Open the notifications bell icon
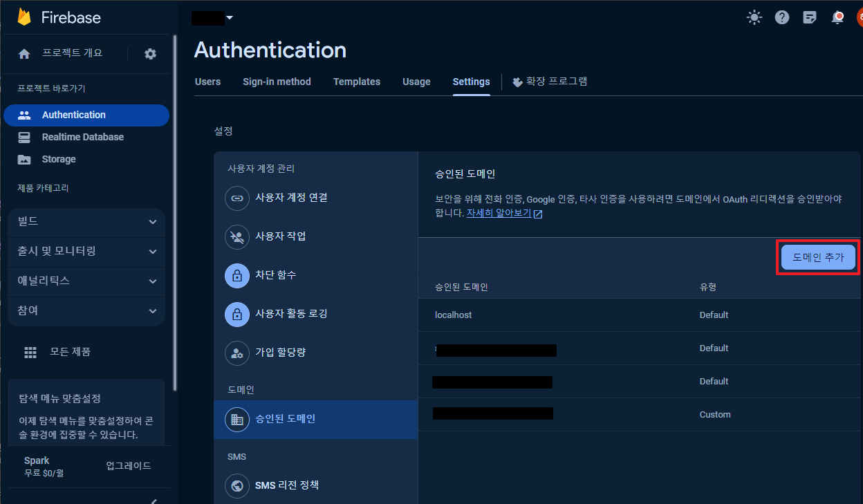This screenshot has width=863, height=504. 837,17
